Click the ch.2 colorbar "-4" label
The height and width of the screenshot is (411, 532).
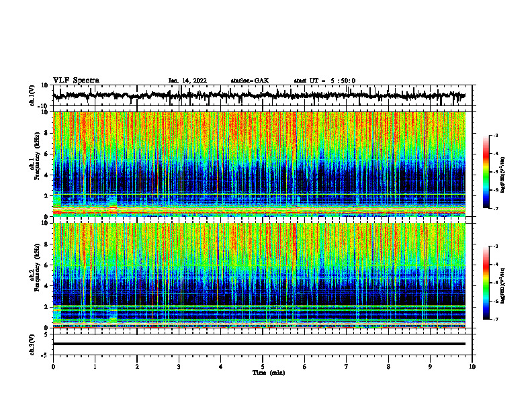(496, 265)
